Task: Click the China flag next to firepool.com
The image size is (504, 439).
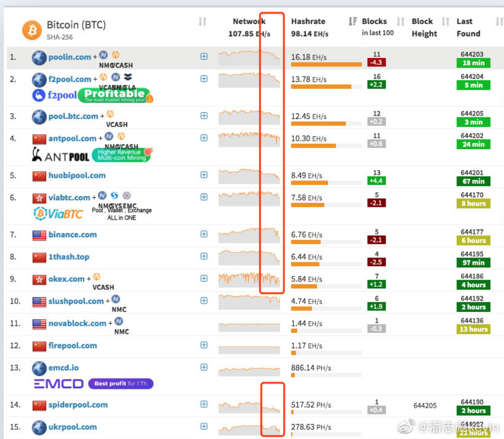Action: click(39, 346)
